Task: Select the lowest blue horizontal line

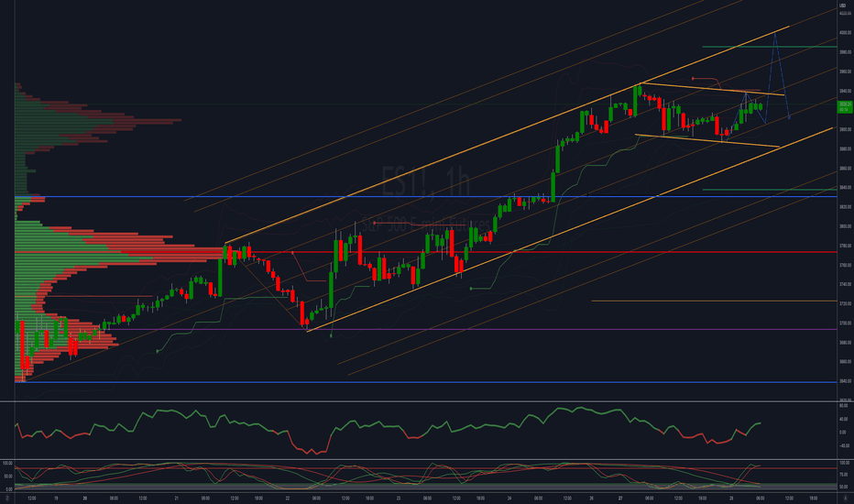Action: (425, 382)
